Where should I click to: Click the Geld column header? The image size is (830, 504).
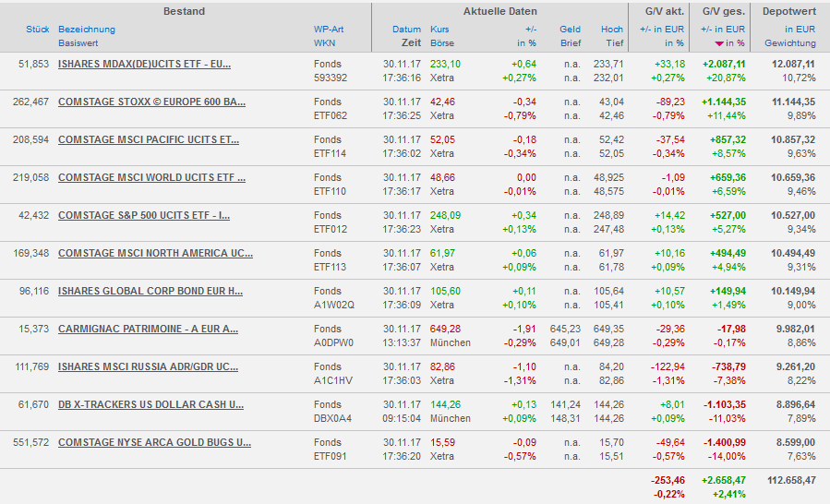570,30
